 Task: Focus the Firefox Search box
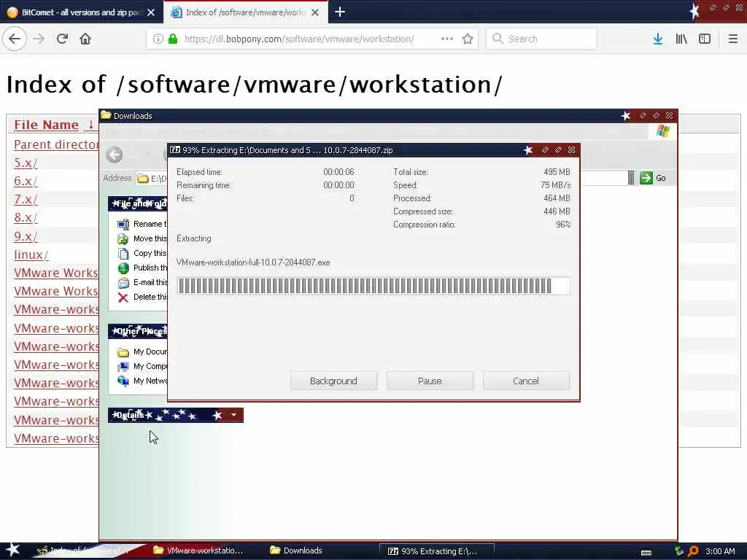click(542, 39)
